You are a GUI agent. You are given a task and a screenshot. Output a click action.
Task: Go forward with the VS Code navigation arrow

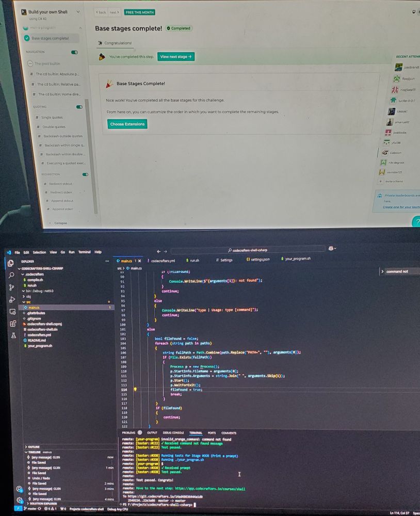pos(166,251)
